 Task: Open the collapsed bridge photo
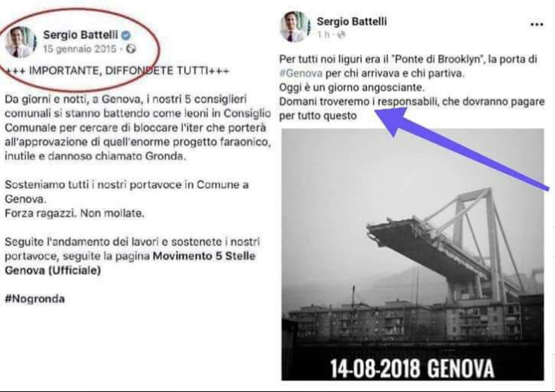(x=412, y=254)
